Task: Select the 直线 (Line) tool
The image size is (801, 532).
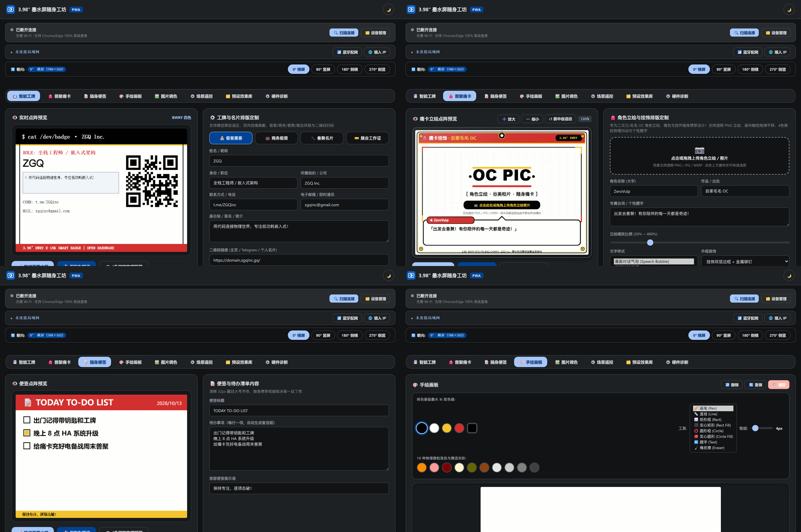Action: [x=713, y=414]
